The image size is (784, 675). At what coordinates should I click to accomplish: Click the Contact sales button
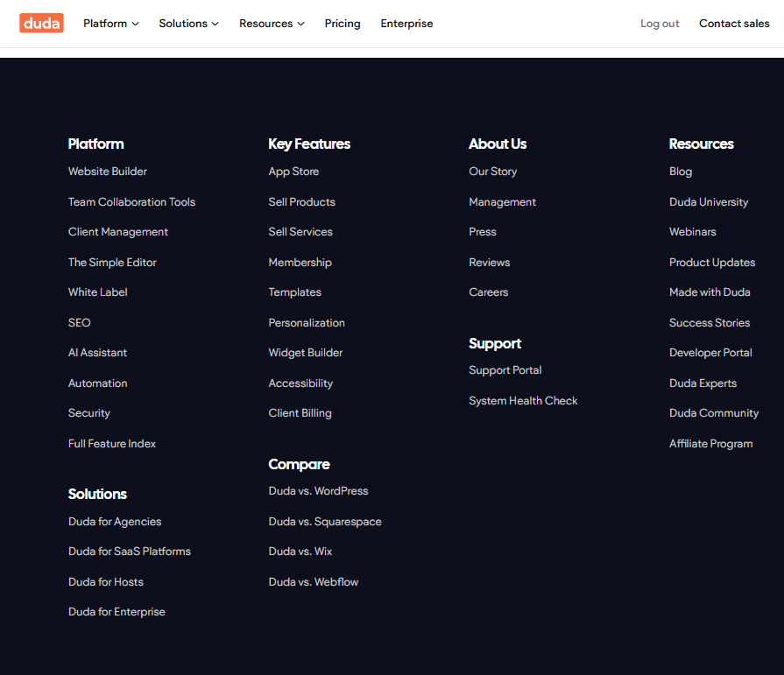coord(734,24)
